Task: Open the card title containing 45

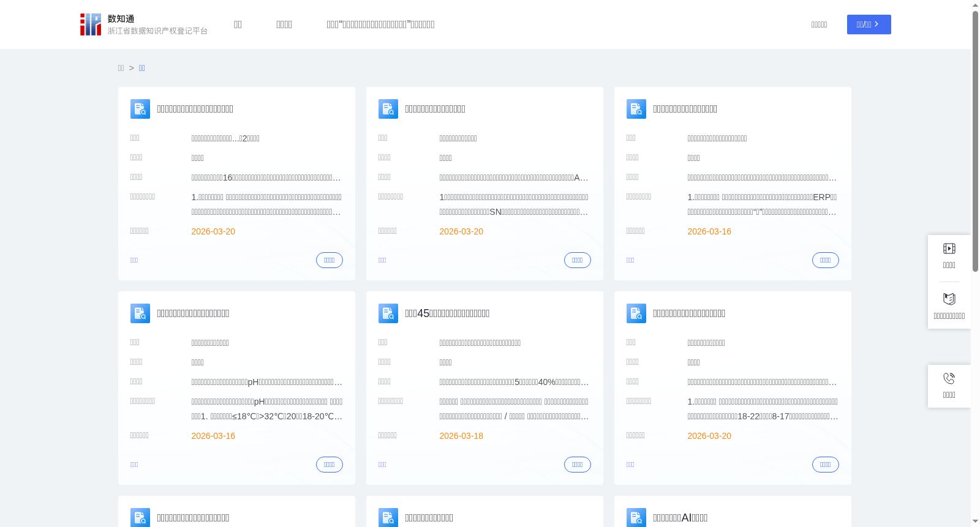Action: (447, 313)
